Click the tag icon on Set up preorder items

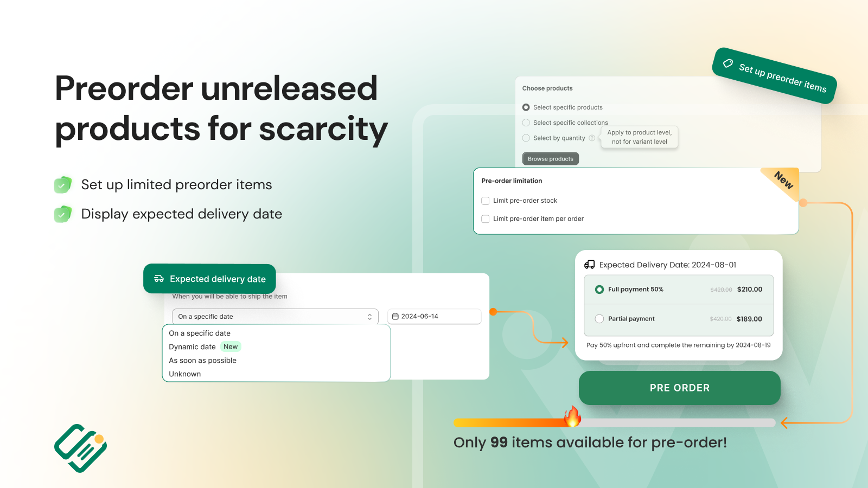728,63
